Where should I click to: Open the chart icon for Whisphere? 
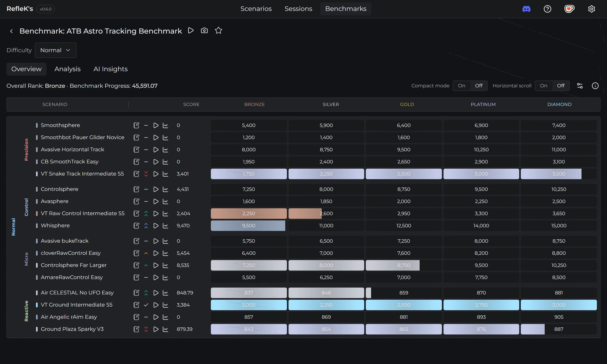(166, 226)
